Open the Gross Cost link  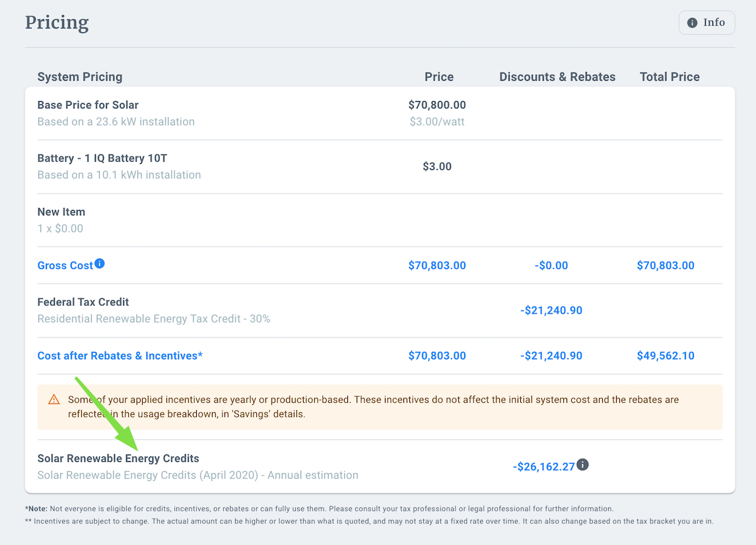pos(65,266)
